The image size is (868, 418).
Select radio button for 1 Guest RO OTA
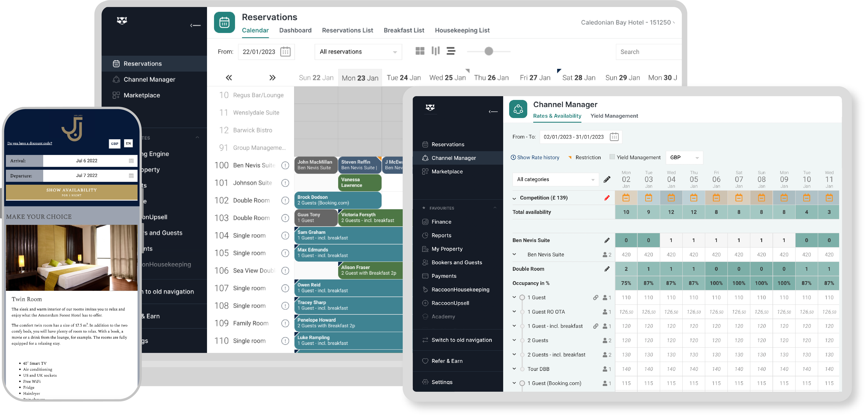pos(522,312)
